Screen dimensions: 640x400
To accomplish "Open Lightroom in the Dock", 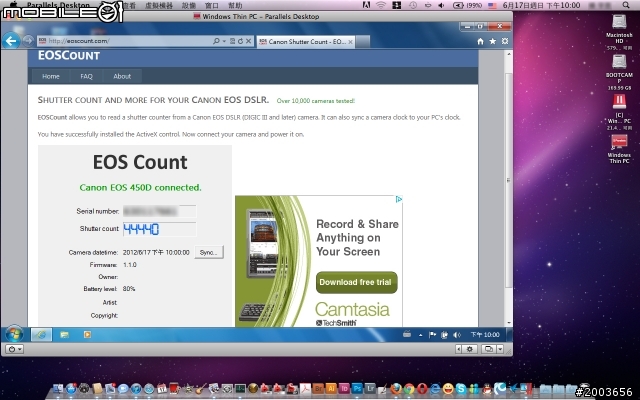I will point(370,389).
